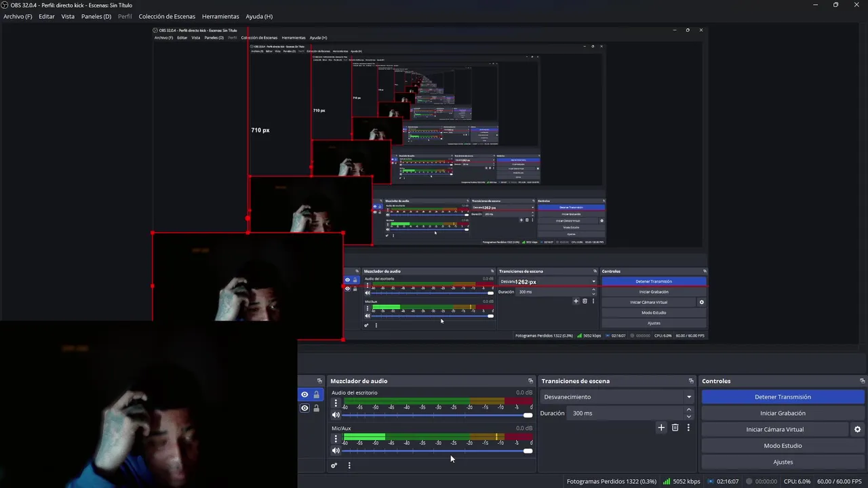Click the 02:16:07 stream time
Screen dimensions: 868x488
[728, 481]
